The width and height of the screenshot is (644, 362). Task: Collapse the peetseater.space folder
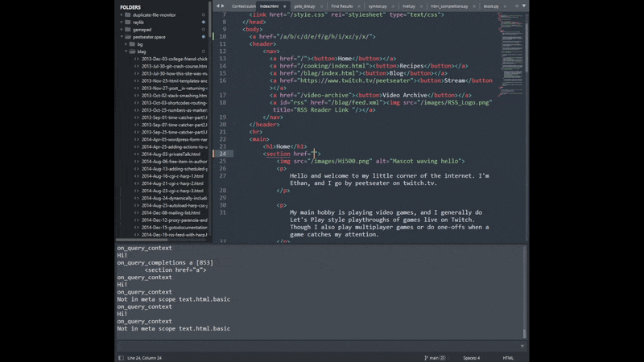coord(122,37)
